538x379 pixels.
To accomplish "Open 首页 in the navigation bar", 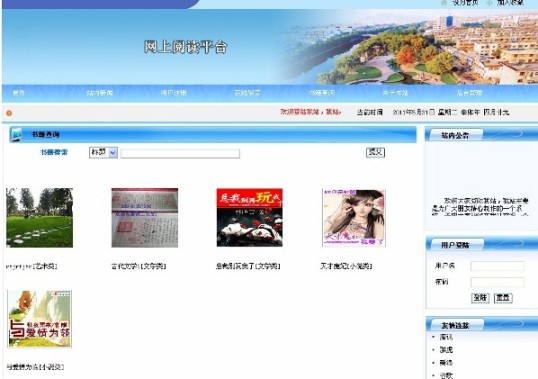I will click(19, 93).
